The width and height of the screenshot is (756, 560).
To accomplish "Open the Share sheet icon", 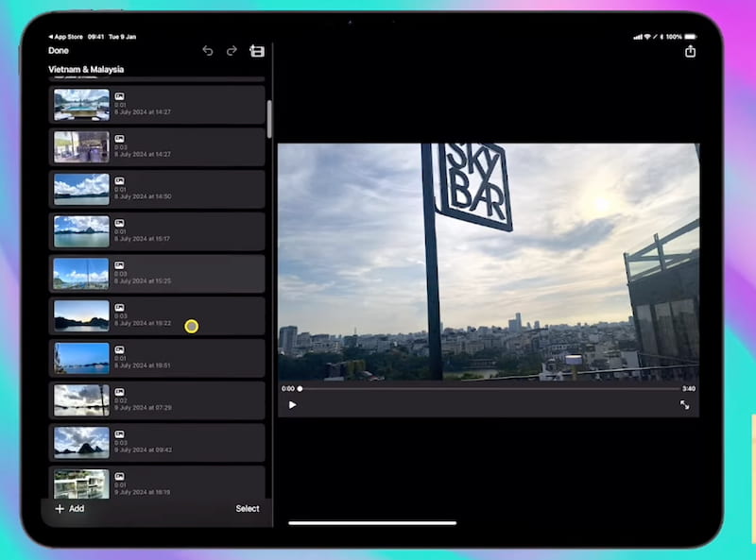I will (690, 51).
